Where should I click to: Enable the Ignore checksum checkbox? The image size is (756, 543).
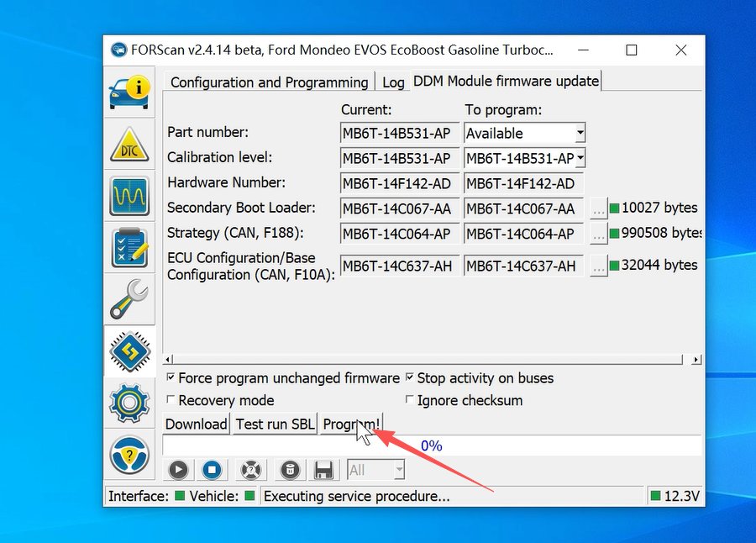tap(410, 401)
